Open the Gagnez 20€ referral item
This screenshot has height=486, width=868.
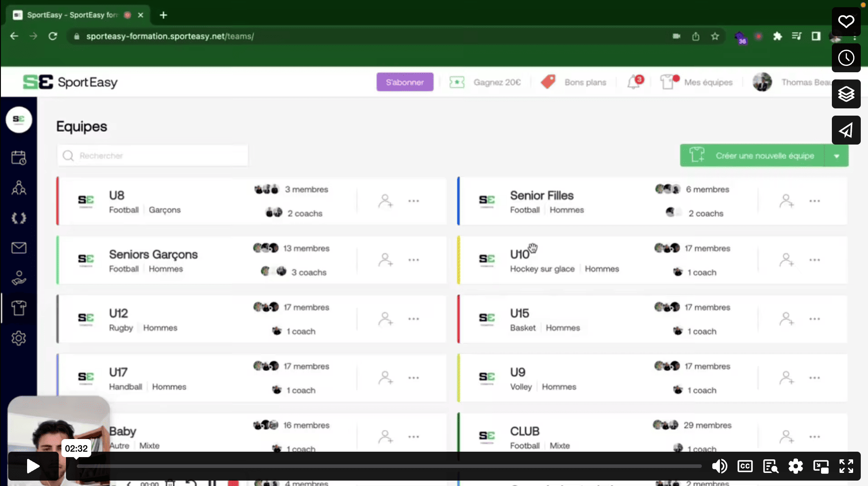coord(485,82)
